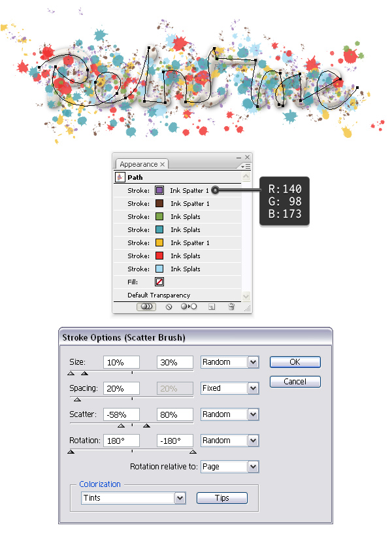392x536 pixels.
Task: Click Ink Splats on teal stroke row
Action: [x=186, y=229]
